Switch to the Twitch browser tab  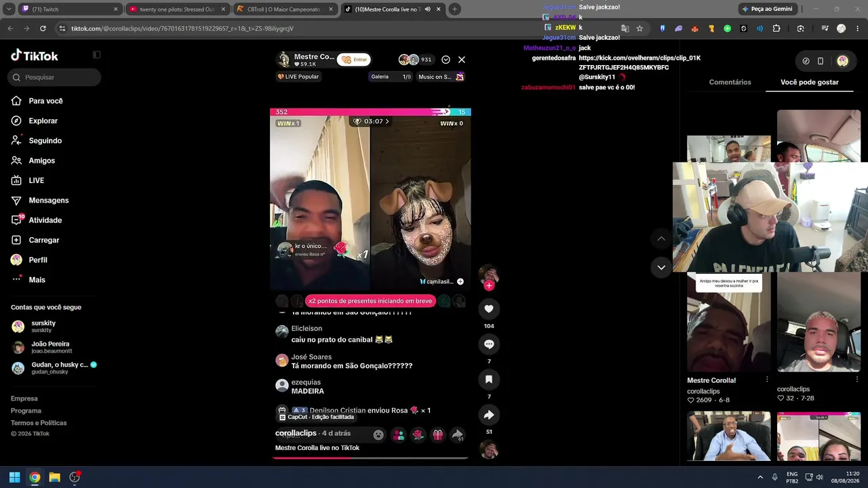[x=70, y=9]
